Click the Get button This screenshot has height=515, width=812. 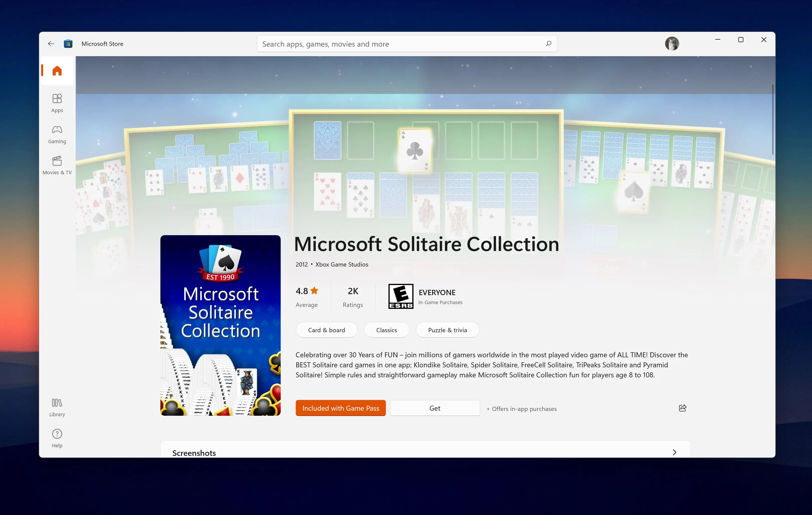coord(435,408)
